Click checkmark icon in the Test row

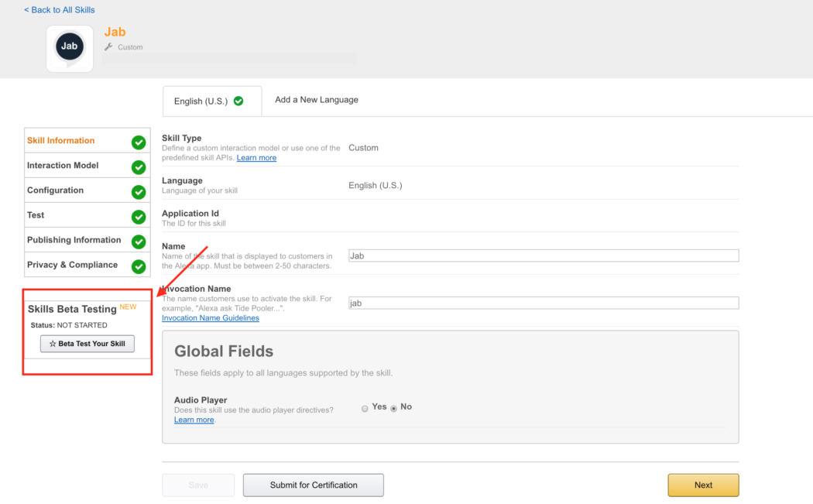(x=139, y=217)
